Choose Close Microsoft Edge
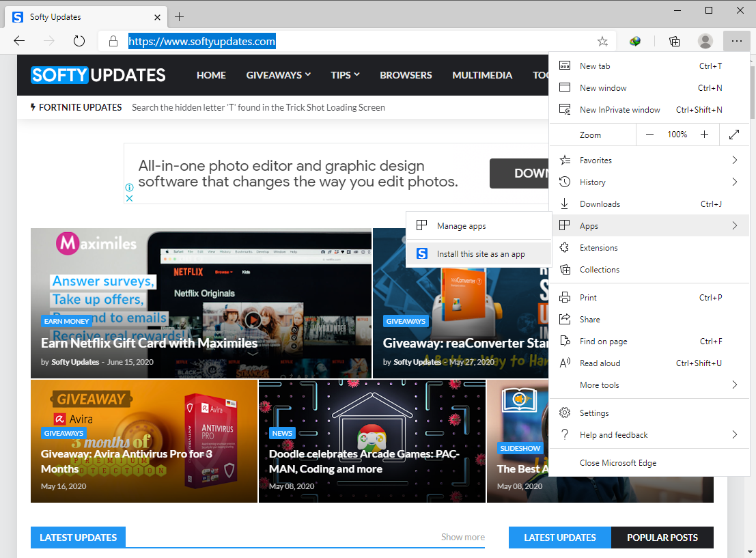This screenshot has width=756, height=558. 649,462
